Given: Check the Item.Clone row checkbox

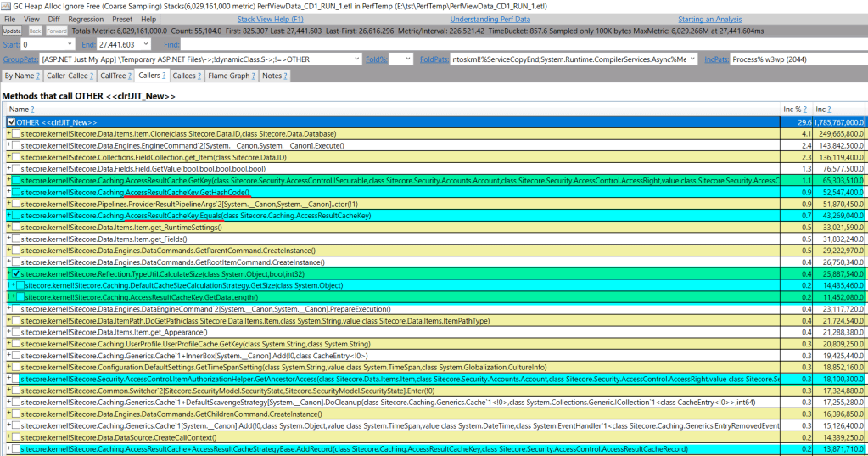Looking at the screenshot, I should 16,134.
